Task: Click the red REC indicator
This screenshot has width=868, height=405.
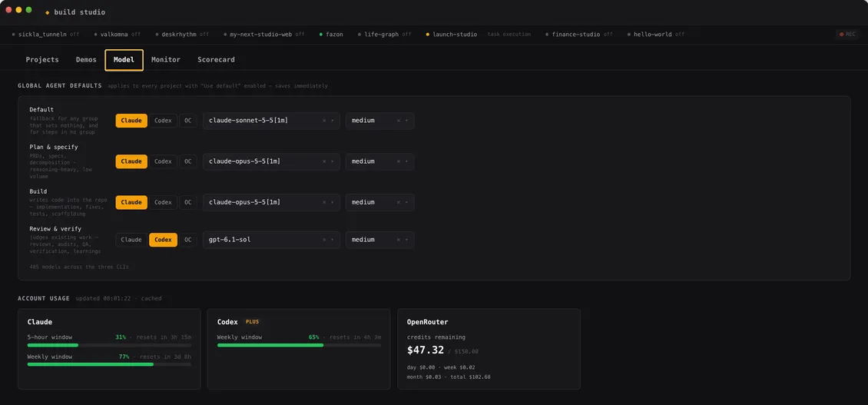Action: [847, 35]
